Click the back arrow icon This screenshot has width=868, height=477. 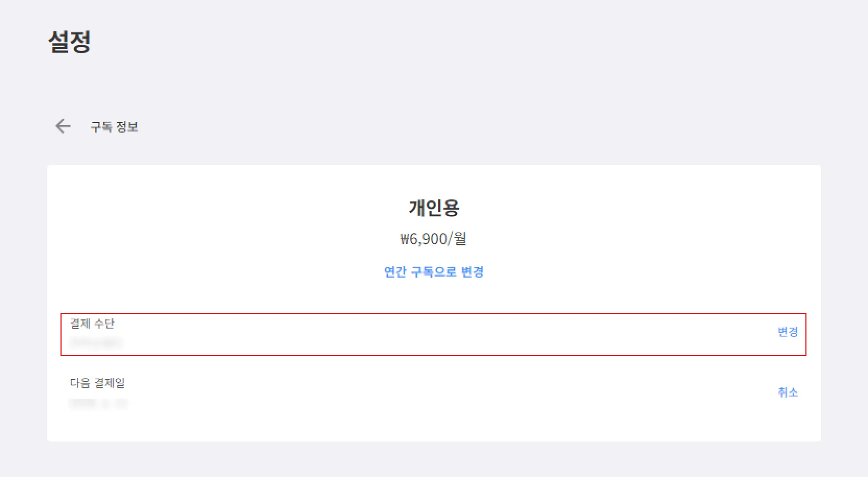click(63, 126)
